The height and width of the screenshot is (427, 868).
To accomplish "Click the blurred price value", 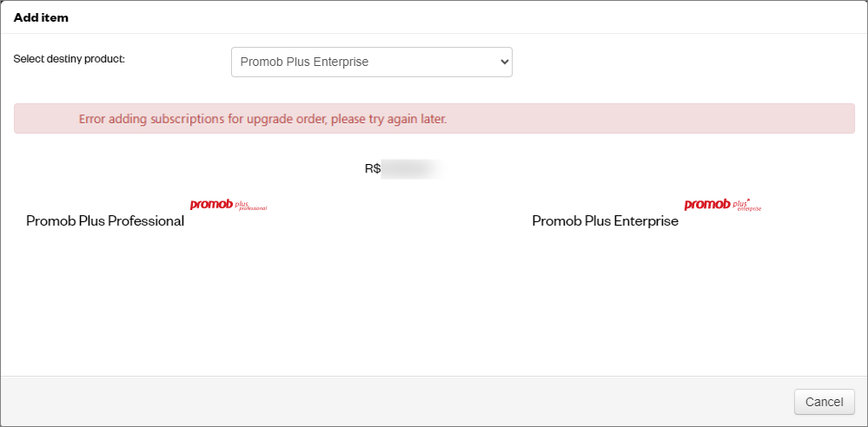I will click(411, 169).
